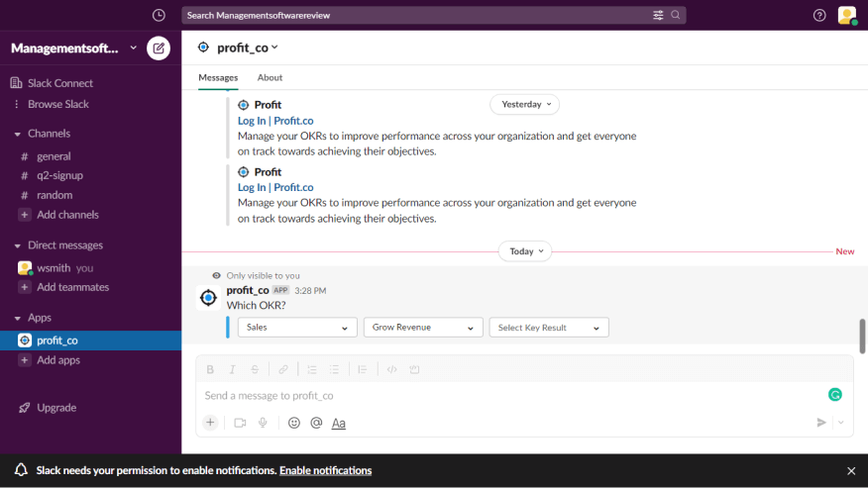Dismiss the notifications banner
The width and height of the screenshot is (868, 488).
pyautogui.click(x=851, y=471)
